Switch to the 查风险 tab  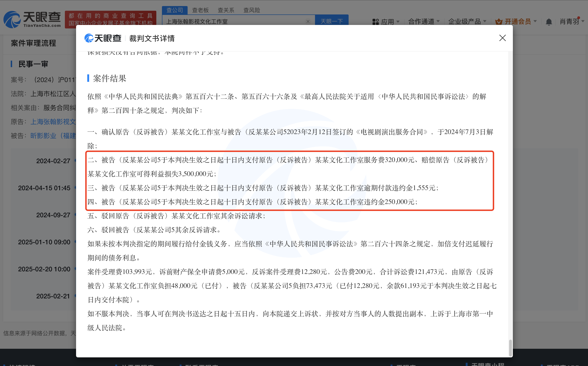[x=252, y=10]
